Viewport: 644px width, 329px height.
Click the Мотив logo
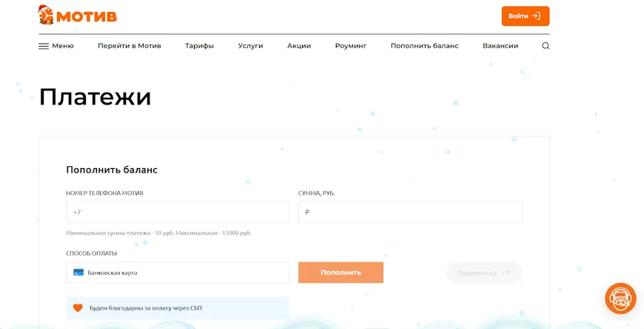[78, 15]
